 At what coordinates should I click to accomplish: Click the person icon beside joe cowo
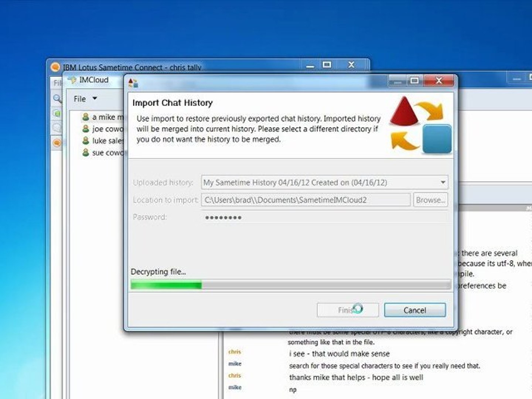click(86, 129)
